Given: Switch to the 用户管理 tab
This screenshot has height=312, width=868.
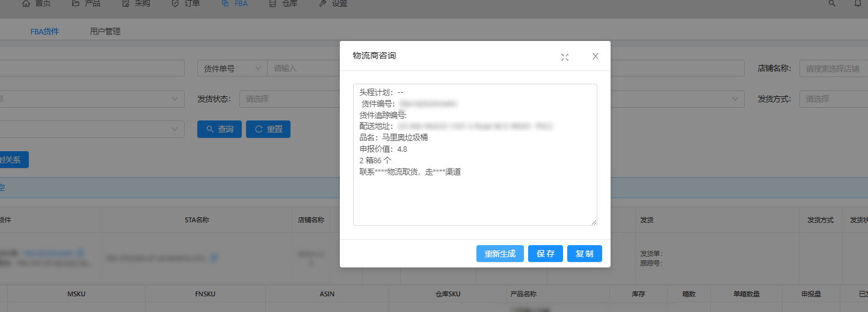Looking at the screenshot, I should click(105, 31).
